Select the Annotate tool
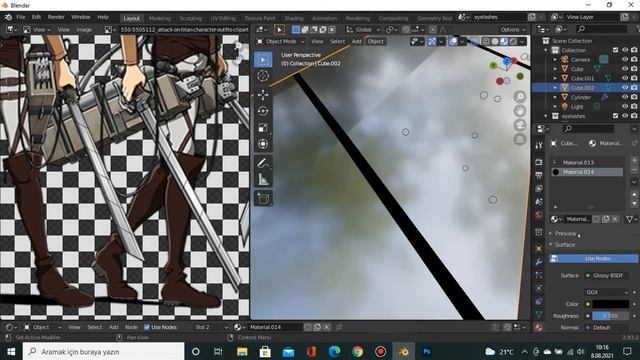 pyautogui.click(x=263, y=163)
